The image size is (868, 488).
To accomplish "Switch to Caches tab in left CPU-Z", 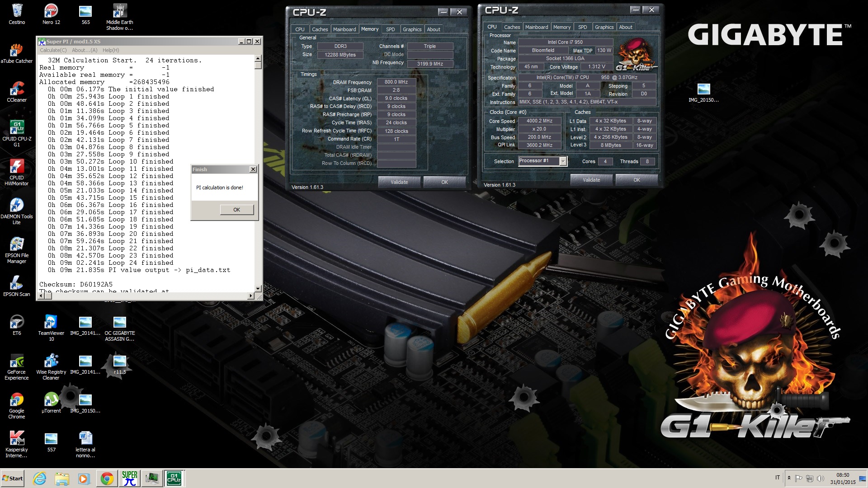I will coord(320,29).
